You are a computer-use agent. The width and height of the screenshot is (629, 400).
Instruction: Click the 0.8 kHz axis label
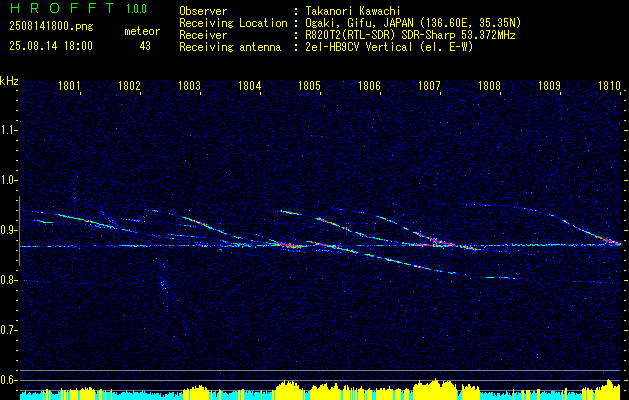8,280
